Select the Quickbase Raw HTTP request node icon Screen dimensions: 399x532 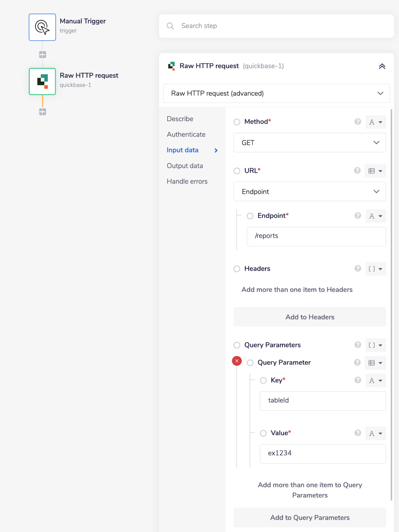point(42,81)
